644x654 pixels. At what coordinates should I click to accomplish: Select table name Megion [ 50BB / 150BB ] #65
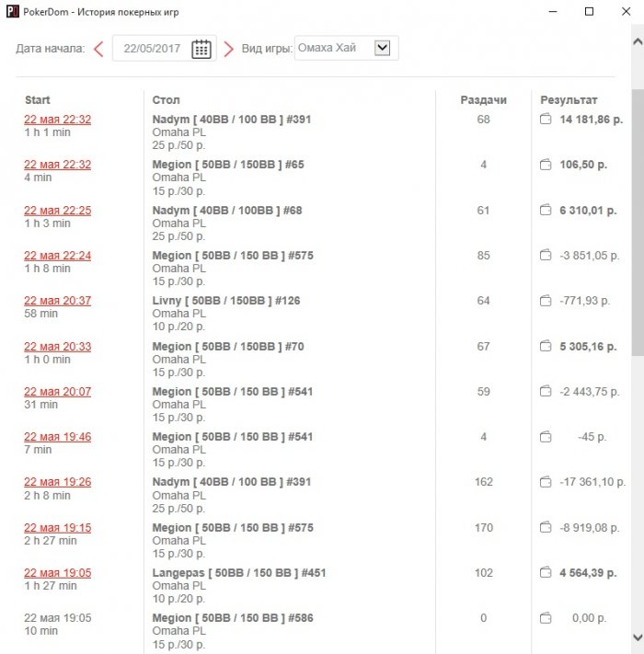[228, 165]
